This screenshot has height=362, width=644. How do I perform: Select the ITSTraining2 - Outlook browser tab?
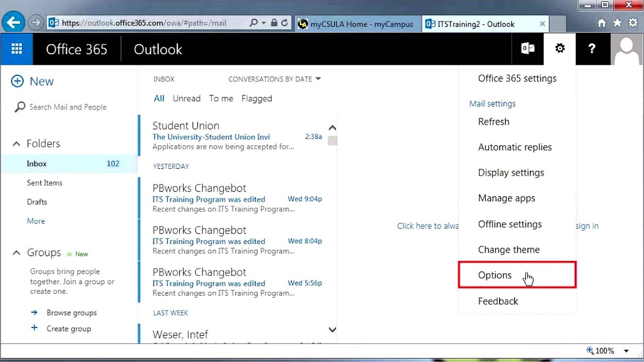click(x=485, y=24)
